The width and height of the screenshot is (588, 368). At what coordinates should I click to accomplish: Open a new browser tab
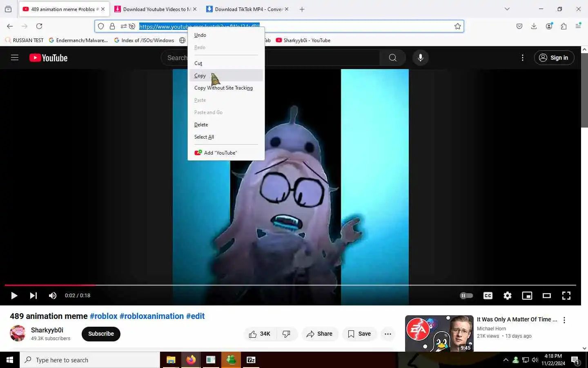[x=302, y=9]
